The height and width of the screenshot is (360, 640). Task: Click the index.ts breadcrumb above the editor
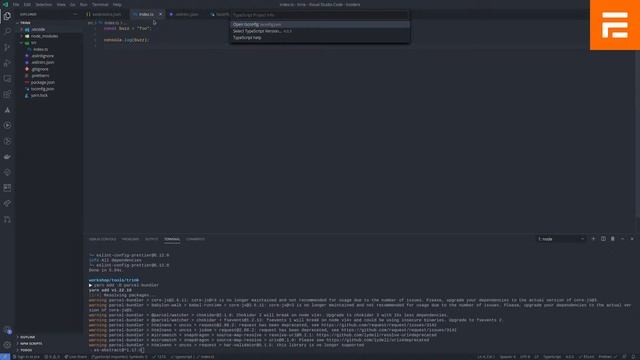111,23
